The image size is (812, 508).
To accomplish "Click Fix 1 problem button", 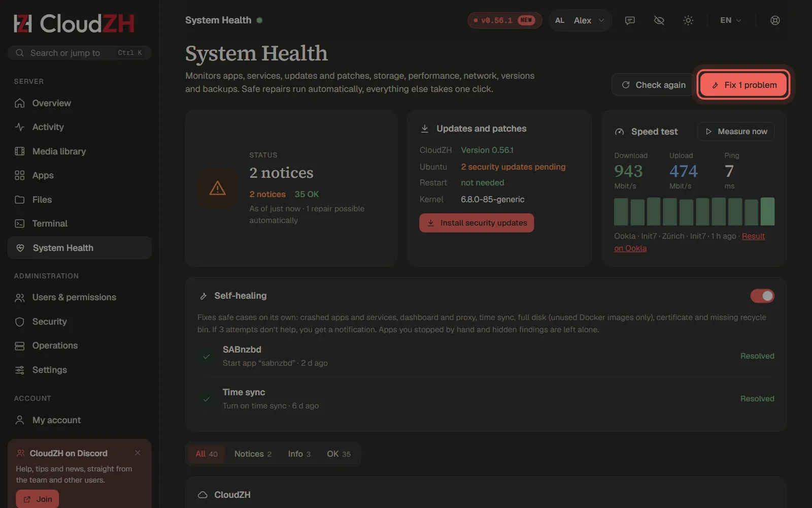I will [744, 85].
